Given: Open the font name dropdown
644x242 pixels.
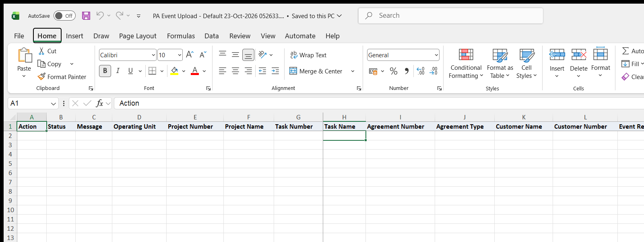Looking at the screenshot, I should pyautogui.click(x=153, y=55).
